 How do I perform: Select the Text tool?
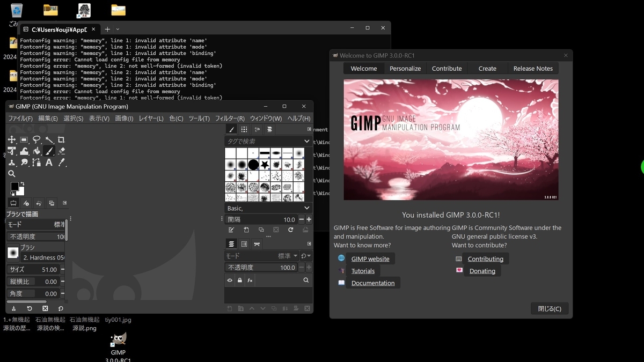coord(49,162)
